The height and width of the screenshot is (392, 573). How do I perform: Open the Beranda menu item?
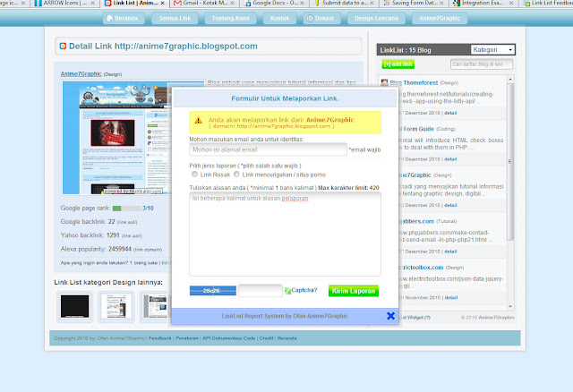[x=123, y=18]
